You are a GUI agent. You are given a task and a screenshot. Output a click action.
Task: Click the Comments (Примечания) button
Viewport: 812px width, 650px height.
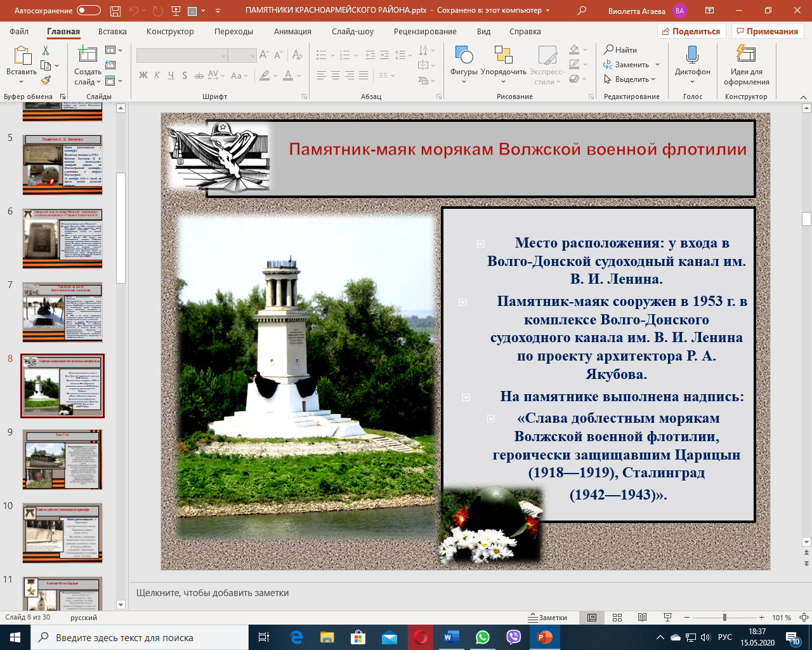[x=767, y=31]
